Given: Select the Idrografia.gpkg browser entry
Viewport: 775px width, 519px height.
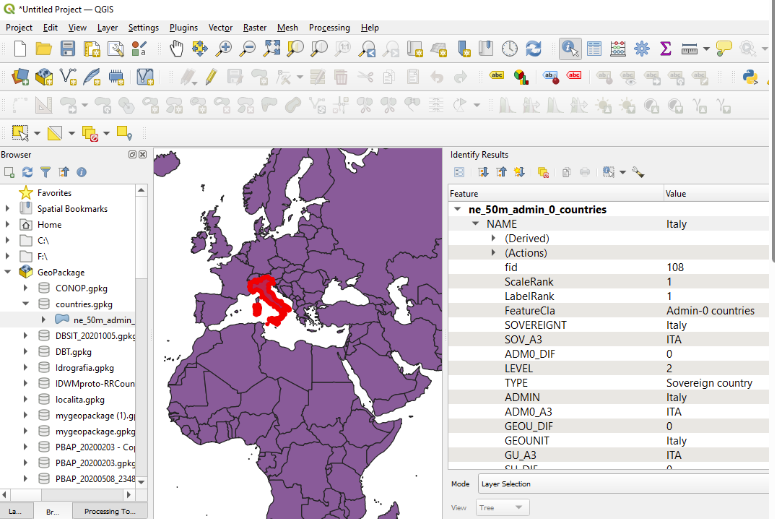Looking at the screenshot, I should click(84, 368).
